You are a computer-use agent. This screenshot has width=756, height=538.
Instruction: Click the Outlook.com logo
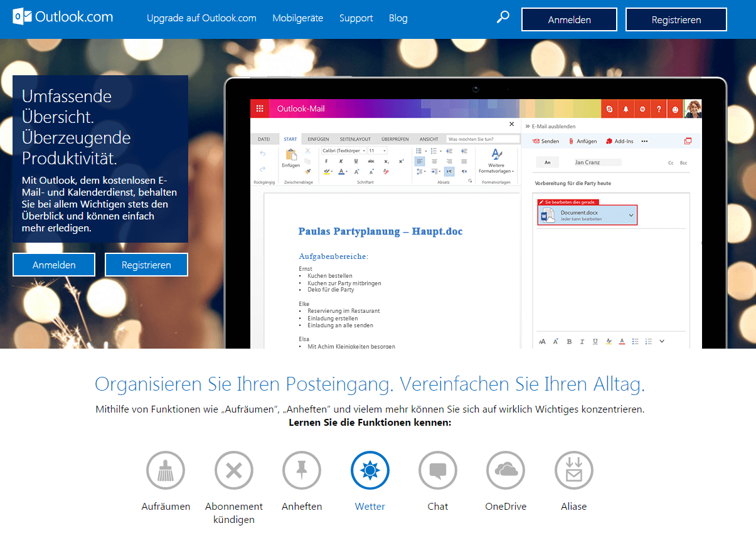[x=63, y=17]
